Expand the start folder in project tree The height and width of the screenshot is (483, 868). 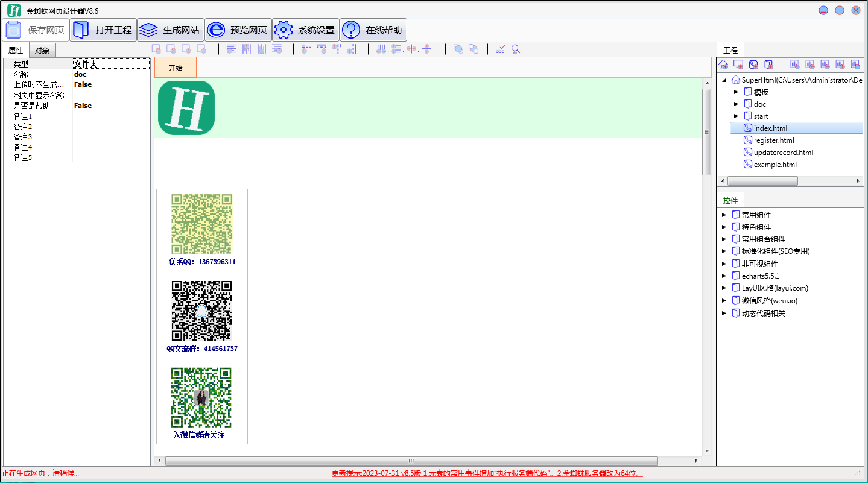736,116
